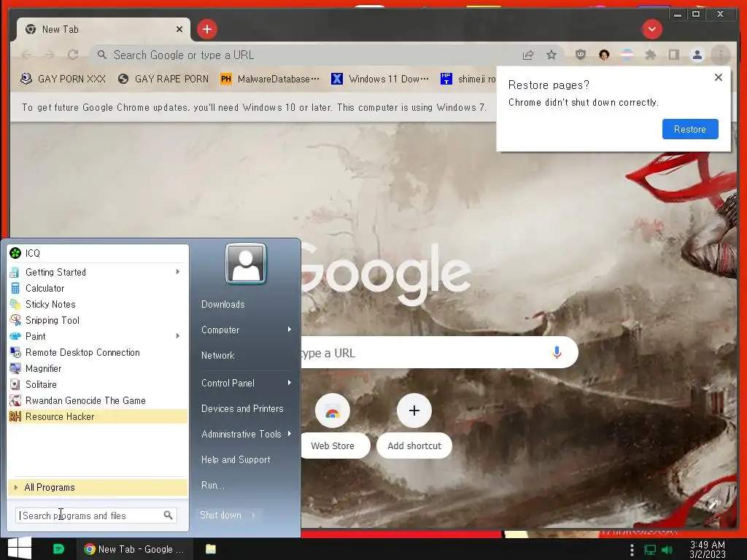Expand the Computer submenu arrow
The height and width of the screenshot is (560, 747).
tap(289, 330)
